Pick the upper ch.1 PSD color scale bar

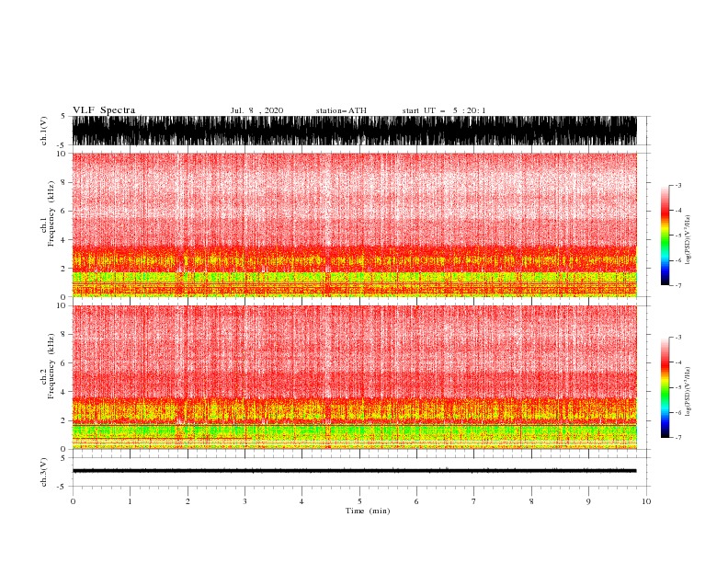pyautogui.click(x=665, y=236)
